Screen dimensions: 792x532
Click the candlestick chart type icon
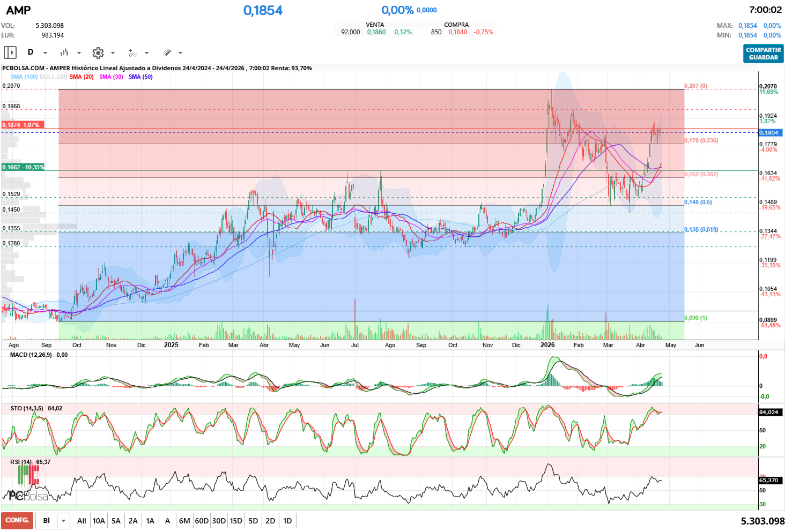pyautogui.click(x=64, y=53)
